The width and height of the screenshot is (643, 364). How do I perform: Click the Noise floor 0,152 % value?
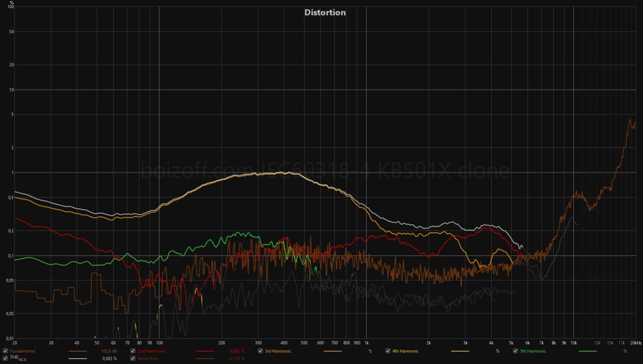pyautogui.click(x=237, y=359)
